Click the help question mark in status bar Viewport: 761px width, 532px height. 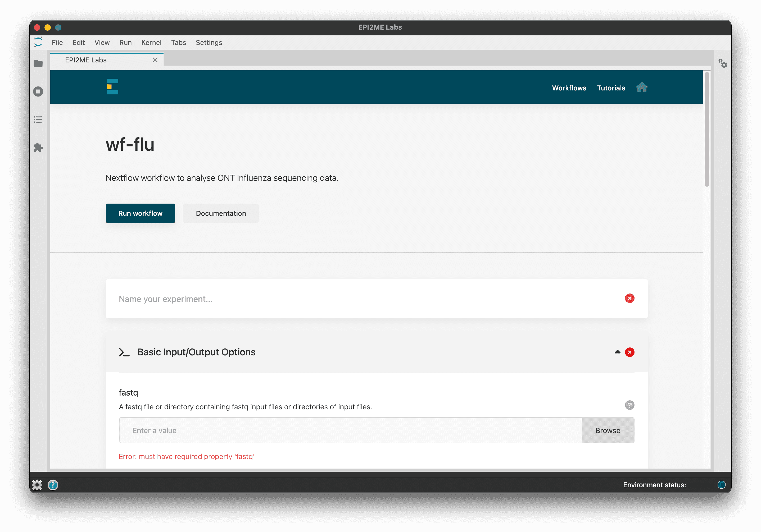(x=53, y=485)
